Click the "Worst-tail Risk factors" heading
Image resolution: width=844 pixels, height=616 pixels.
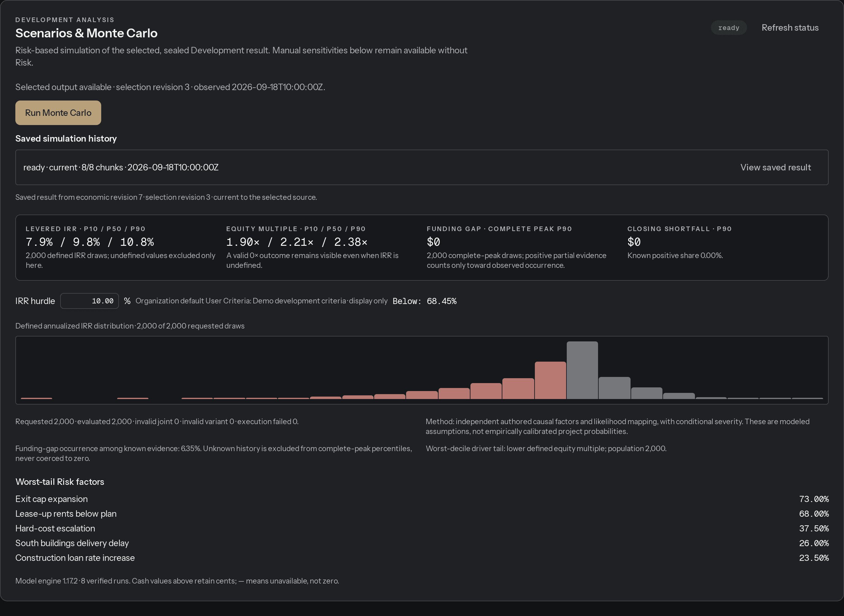pos(60,482)
